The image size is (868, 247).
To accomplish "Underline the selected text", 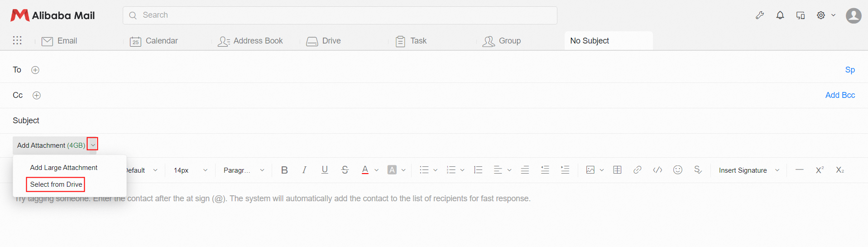I will pos(325,170).
